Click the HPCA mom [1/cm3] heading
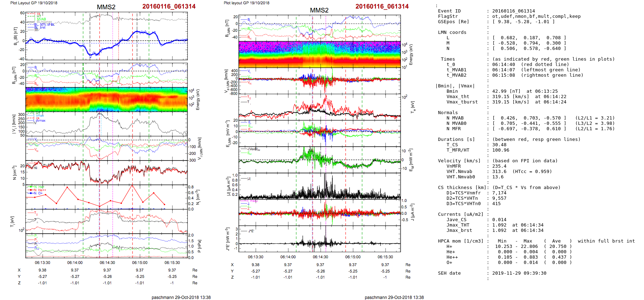Screen dimensions: 644x300 460,241
